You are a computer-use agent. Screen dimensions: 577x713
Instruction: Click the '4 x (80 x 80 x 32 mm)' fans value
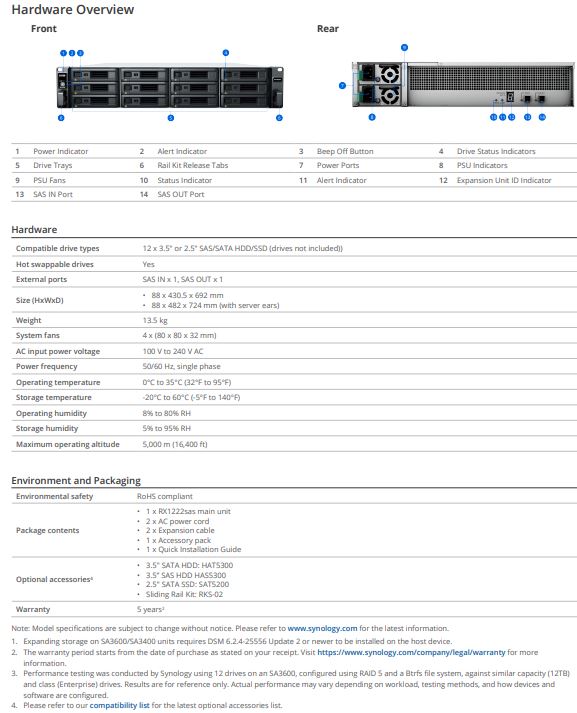click(x=179, y=335)
